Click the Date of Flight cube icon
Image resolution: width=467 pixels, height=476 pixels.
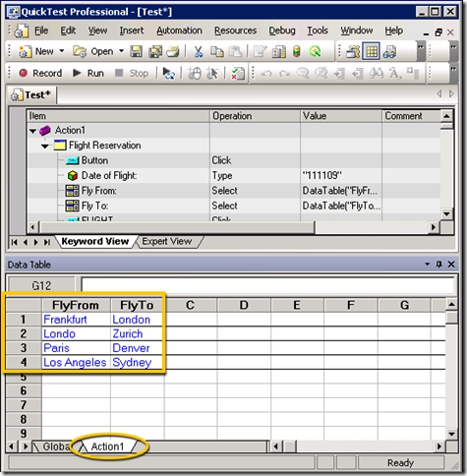tap(73, 176)
